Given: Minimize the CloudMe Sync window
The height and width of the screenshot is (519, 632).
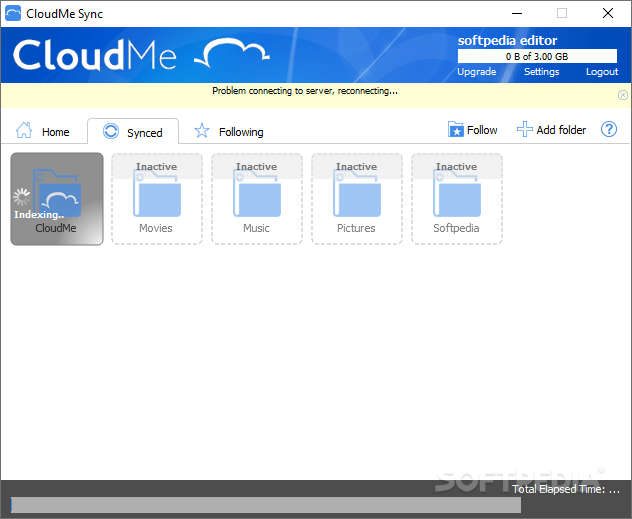Looking at the screenshot, I should tap(517, 13).
